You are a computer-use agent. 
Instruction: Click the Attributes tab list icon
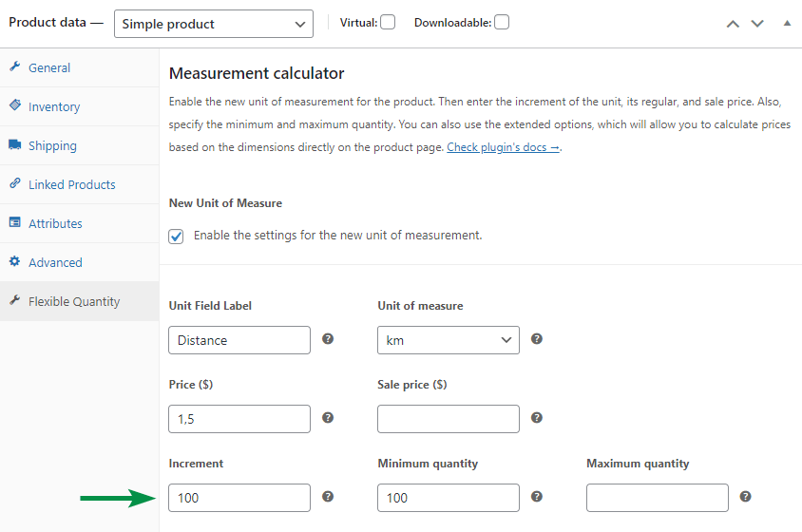15,222
